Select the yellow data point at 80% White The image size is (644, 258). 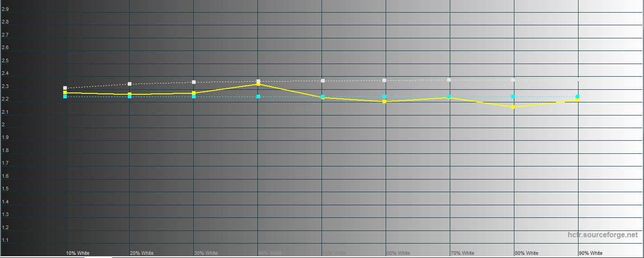click(513, 107)
